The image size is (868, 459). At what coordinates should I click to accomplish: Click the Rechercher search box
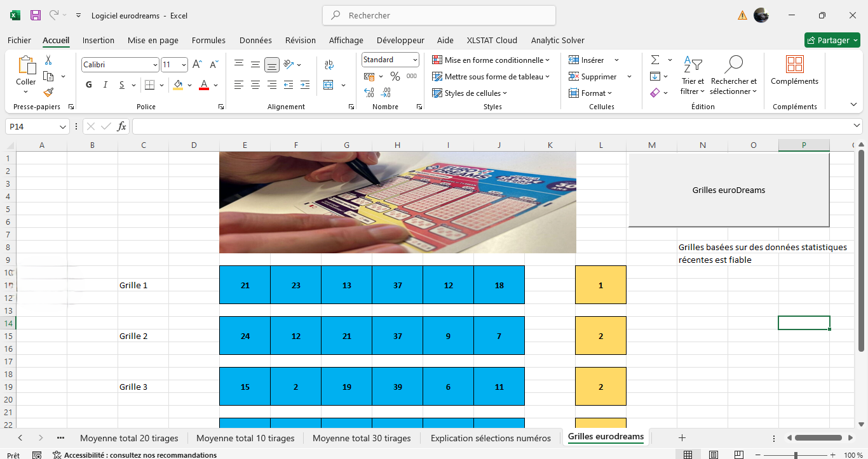pyautogui.click(x=439, y=15)
